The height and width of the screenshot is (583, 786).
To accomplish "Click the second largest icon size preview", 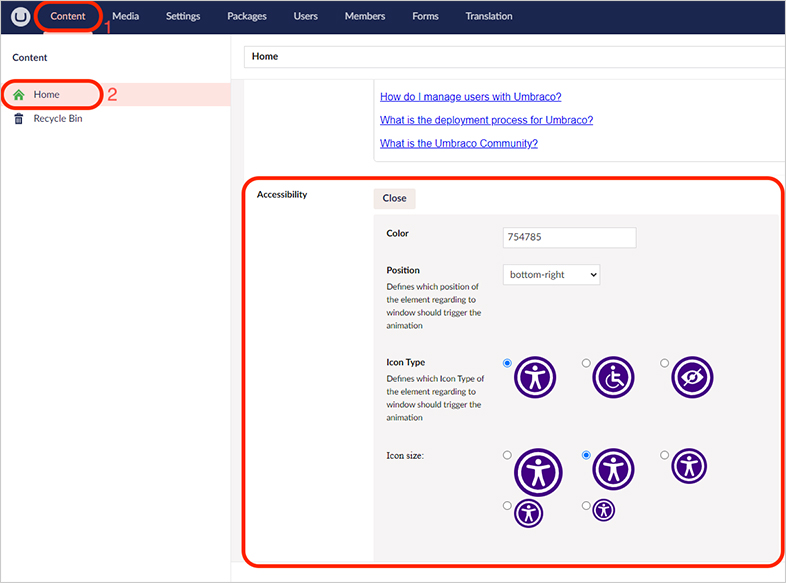I will (x=613, y=469).
